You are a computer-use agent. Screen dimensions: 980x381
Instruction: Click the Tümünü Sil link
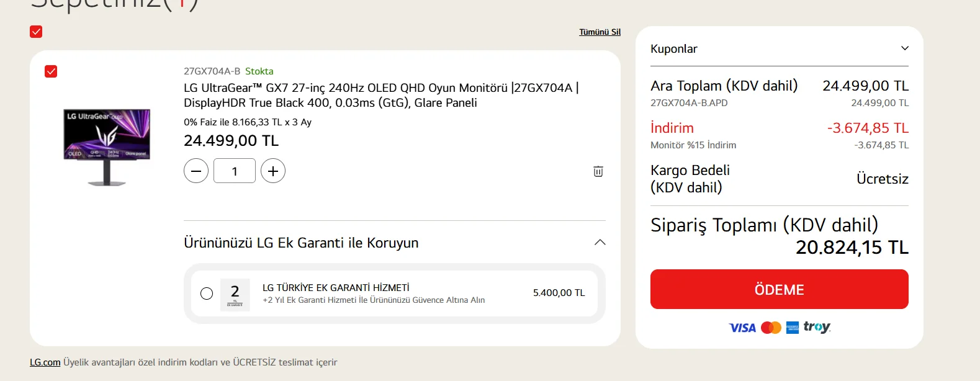(x=600, y=32)
